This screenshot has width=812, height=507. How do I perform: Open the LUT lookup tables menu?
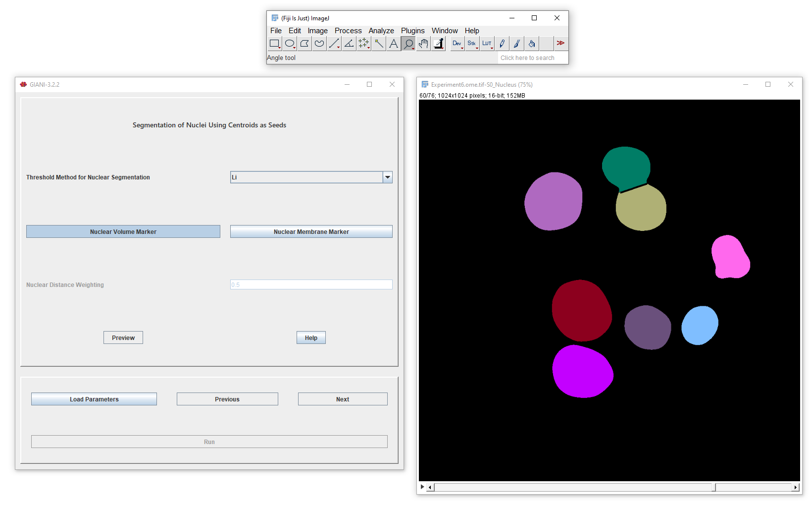pos(487,44)
